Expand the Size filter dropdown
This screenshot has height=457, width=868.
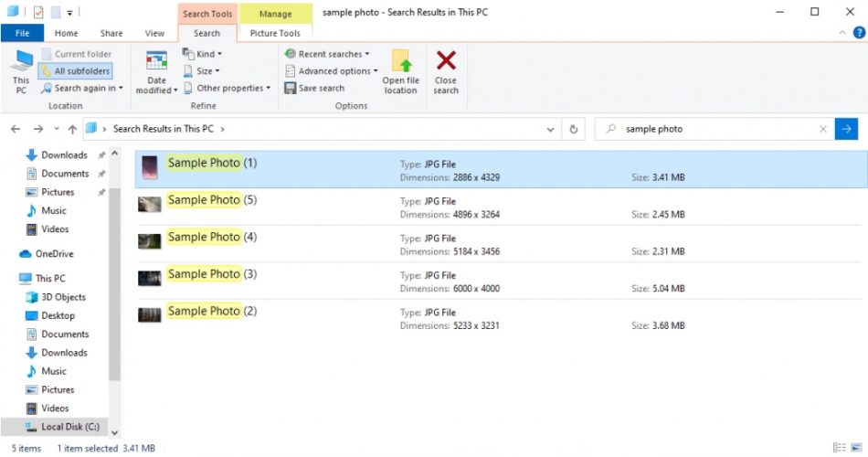(x=203, y=71)
